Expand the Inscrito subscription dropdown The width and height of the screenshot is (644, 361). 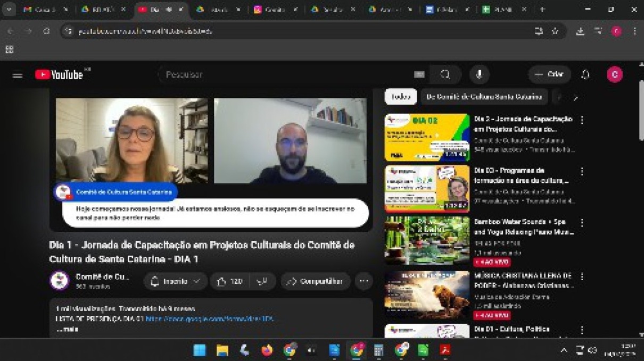pos(175,281)
